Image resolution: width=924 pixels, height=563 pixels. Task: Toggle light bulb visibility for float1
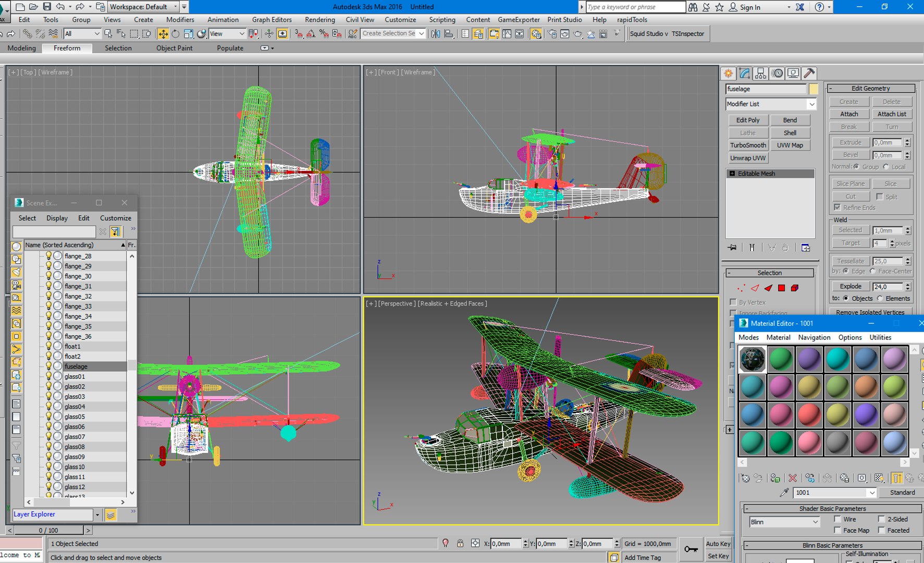(x=48, y=346)
